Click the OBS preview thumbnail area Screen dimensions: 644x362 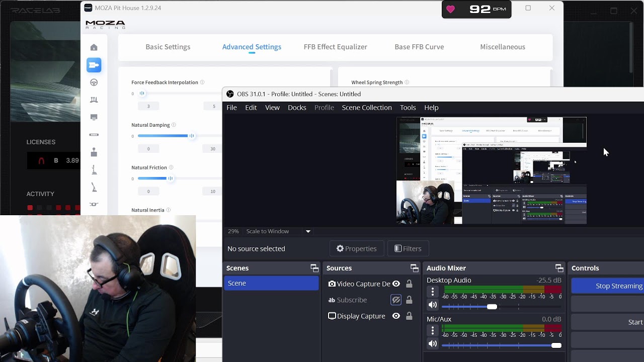(x=492, y=170)
